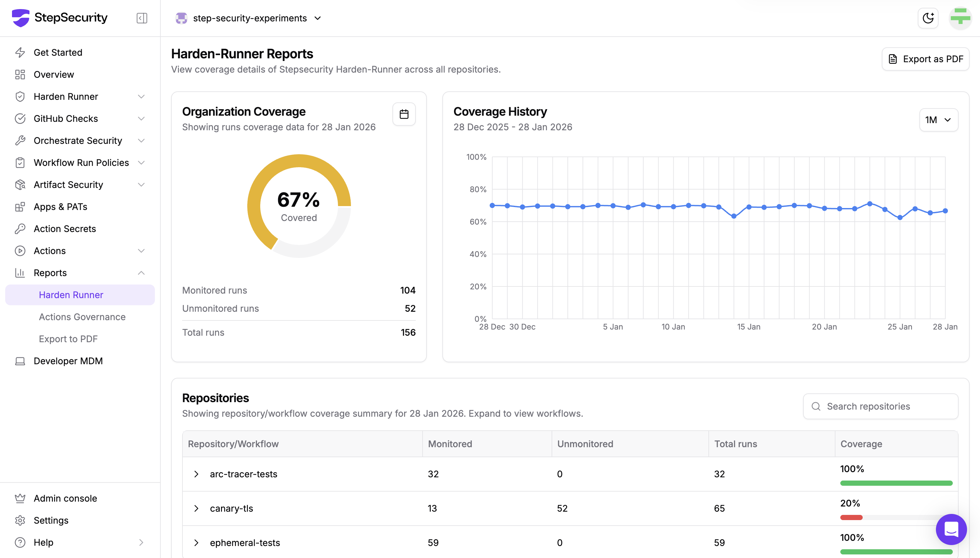Click Export as PDF button

(x=925, y=59)
